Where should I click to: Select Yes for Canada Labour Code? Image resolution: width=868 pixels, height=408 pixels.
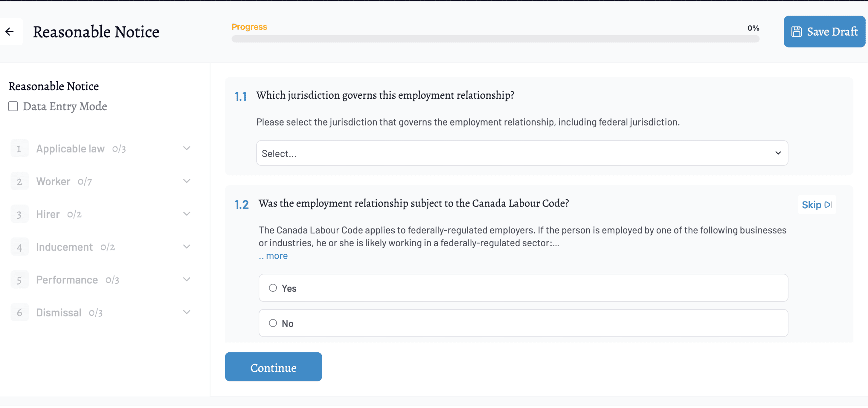click(273, 288)
